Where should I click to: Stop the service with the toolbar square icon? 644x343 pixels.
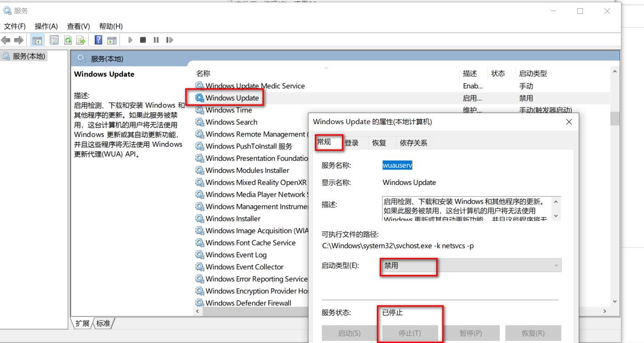(143, 40)
